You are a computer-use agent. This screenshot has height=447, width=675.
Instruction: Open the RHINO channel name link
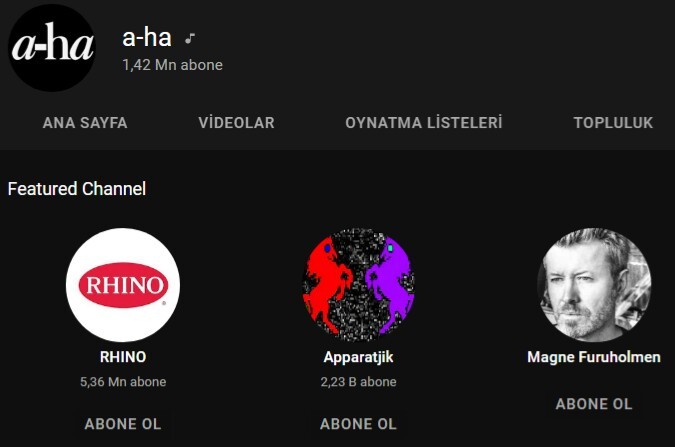click(x=123, y=357)
